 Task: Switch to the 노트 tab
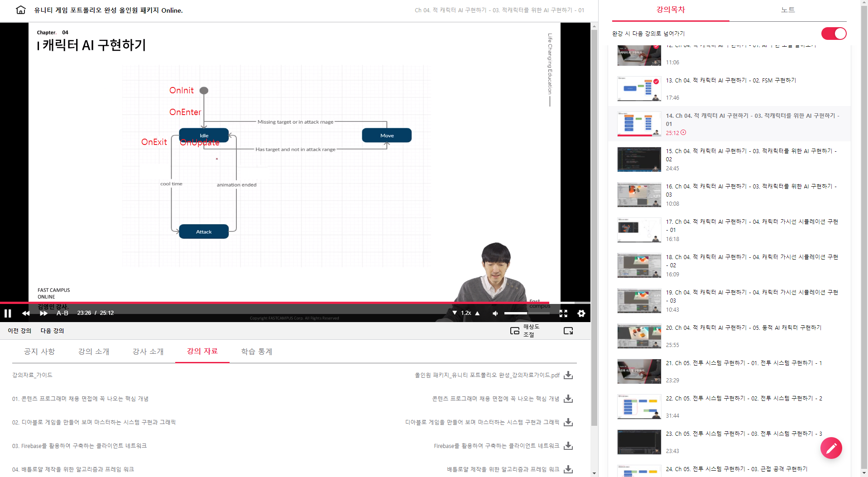[788, 10]
